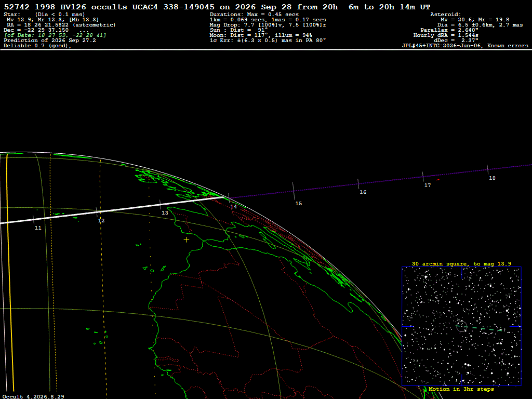Select the time tick labeled 11
The image size is (532, 399).
coord(33,220)
